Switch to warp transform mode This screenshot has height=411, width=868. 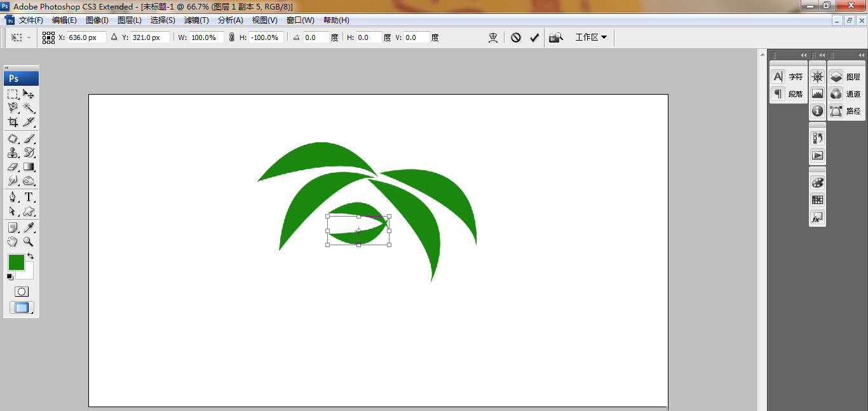pos(492,37)
